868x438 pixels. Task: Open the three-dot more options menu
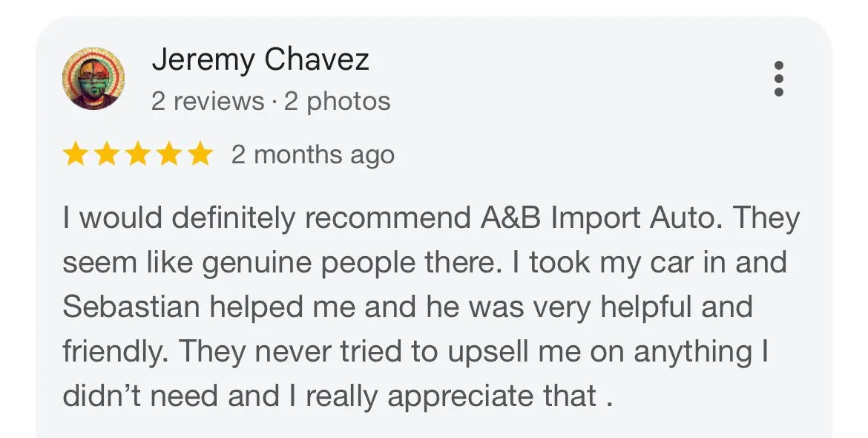778,79
